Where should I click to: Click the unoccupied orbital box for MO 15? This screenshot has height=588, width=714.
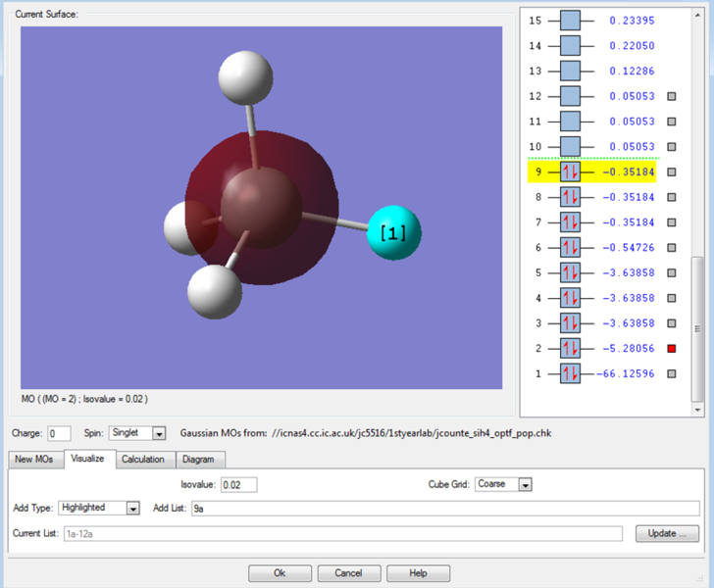click(570, 20)
